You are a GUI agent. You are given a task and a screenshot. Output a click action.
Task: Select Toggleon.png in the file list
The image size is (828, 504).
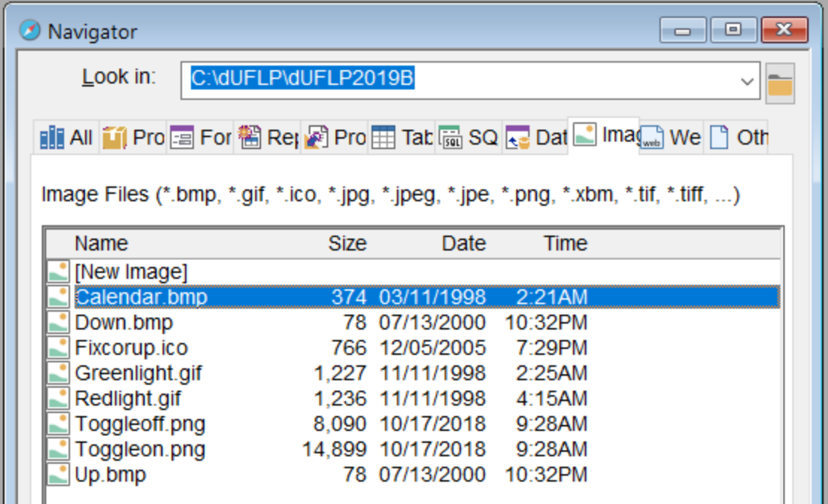[x=140, y=450]
